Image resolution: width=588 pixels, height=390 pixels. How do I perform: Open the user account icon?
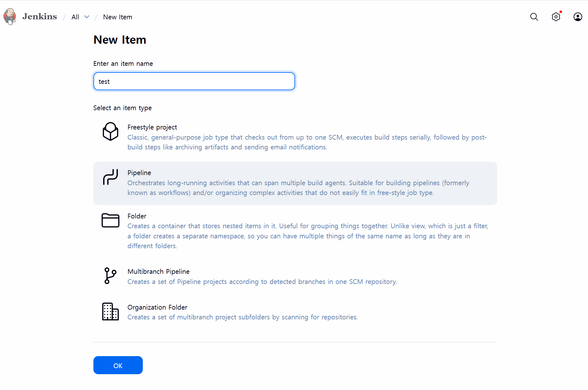pos(578,17)
